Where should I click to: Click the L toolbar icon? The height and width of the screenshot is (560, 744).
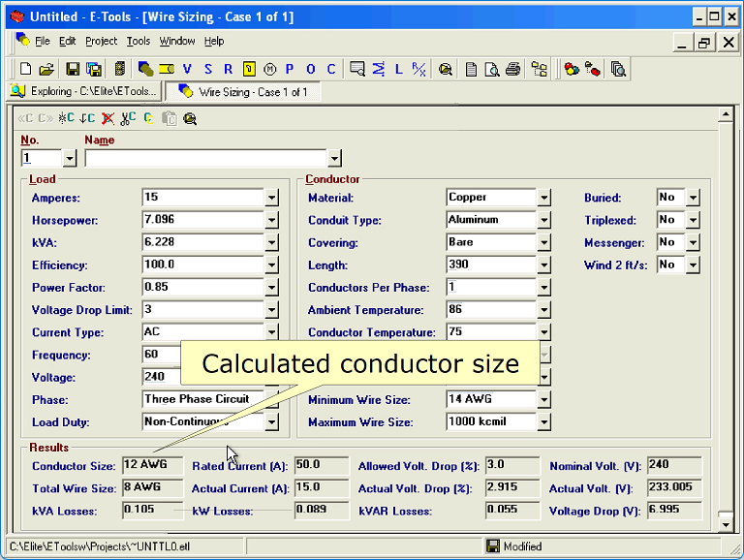point(398,69)
